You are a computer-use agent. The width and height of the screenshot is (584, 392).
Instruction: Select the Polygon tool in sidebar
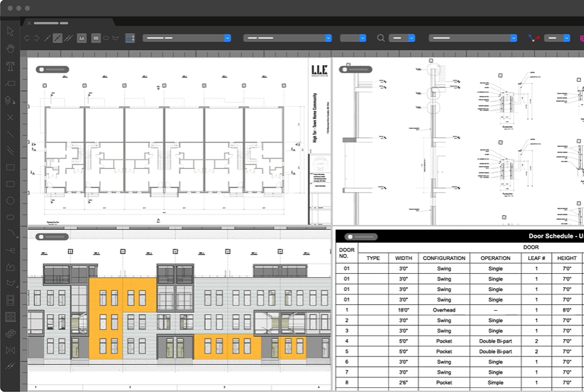pos(11,283)
